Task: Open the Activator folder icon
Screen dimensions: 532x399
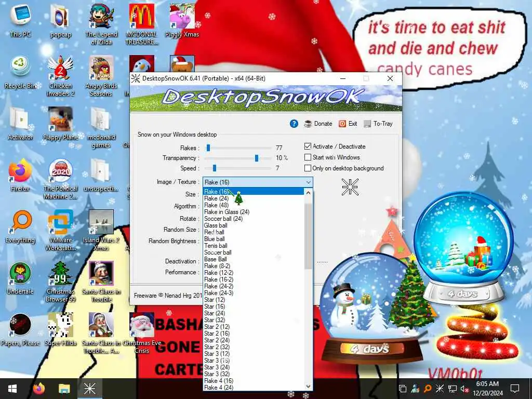Action: 20,123
